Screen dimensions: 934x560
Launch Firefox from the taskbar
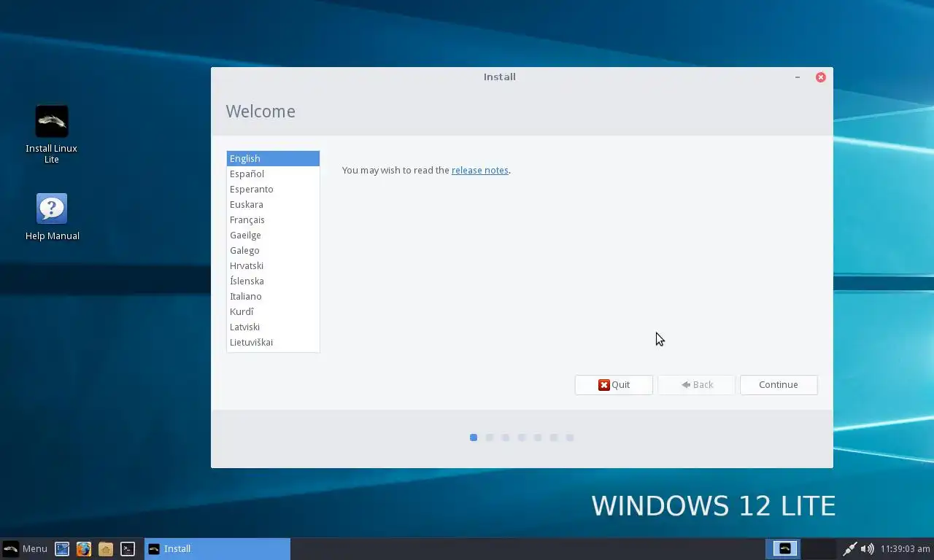[x=84, y=549]
